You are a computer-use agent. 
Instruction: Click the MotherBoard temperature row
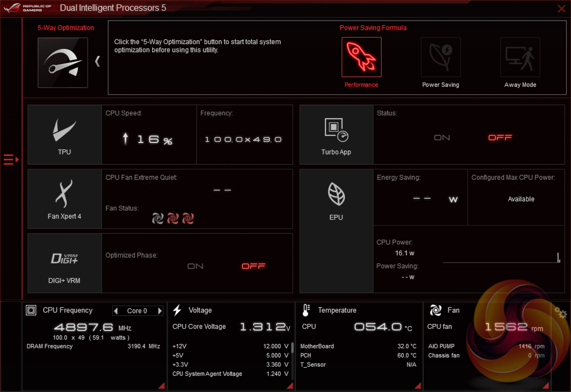coord(358,346)
